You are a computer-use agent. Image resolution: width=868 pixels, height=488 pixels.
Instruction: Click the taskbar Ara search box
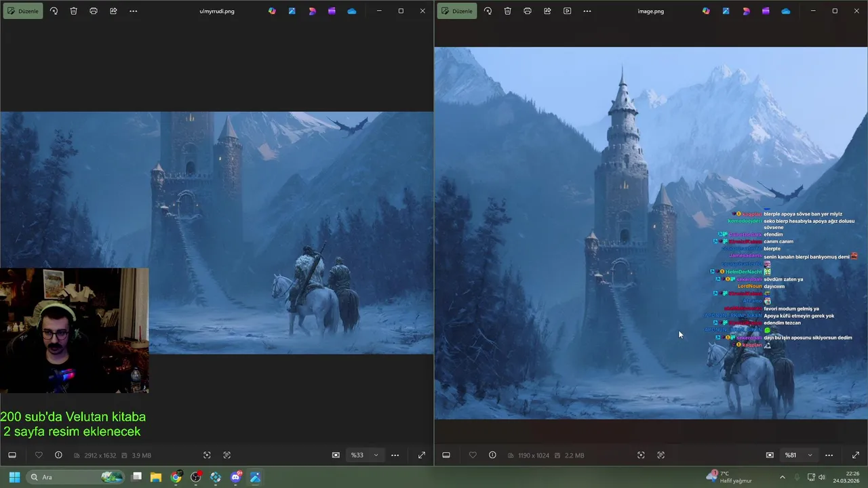tap(75, 477)
